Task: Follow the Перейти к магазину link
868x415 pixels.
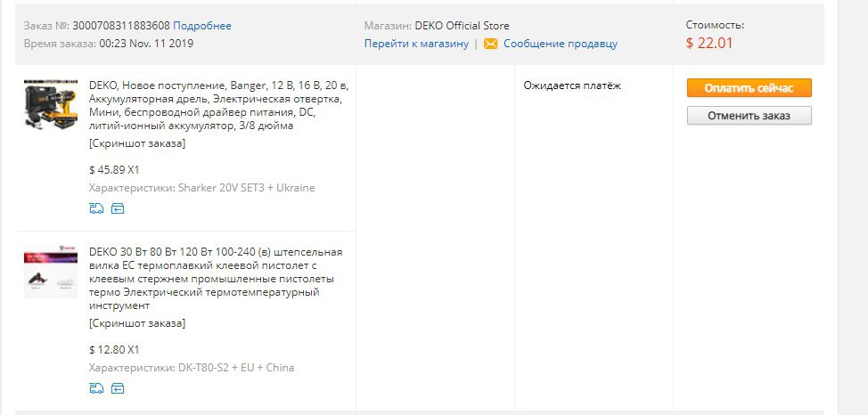Action: (x=416, y=44)
